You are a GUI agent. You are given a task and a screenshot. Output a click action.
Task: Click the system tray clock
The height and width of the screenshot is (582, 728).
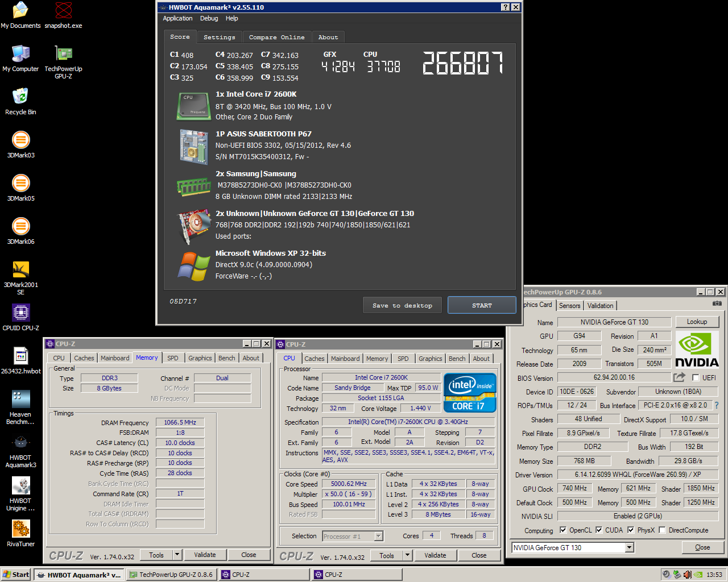coord(714,575)
